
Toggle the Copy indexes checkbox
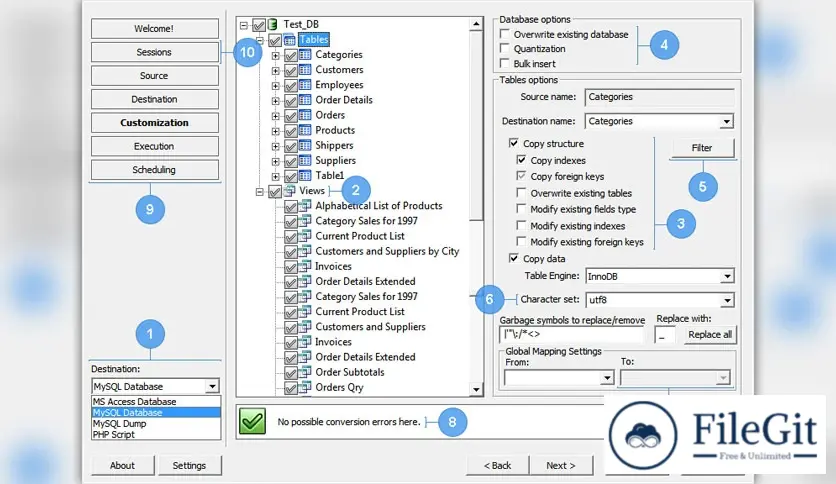coord(521,160)
